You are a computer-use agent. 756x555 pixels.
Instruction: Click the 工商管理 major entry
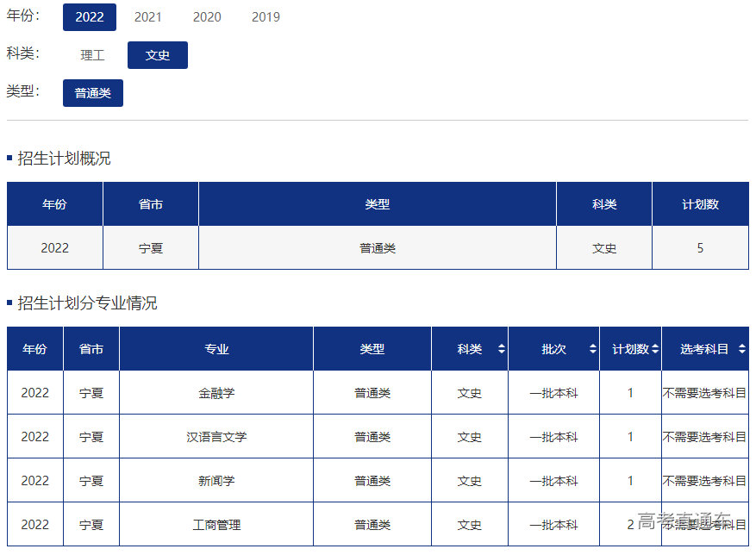pos(216,525)
